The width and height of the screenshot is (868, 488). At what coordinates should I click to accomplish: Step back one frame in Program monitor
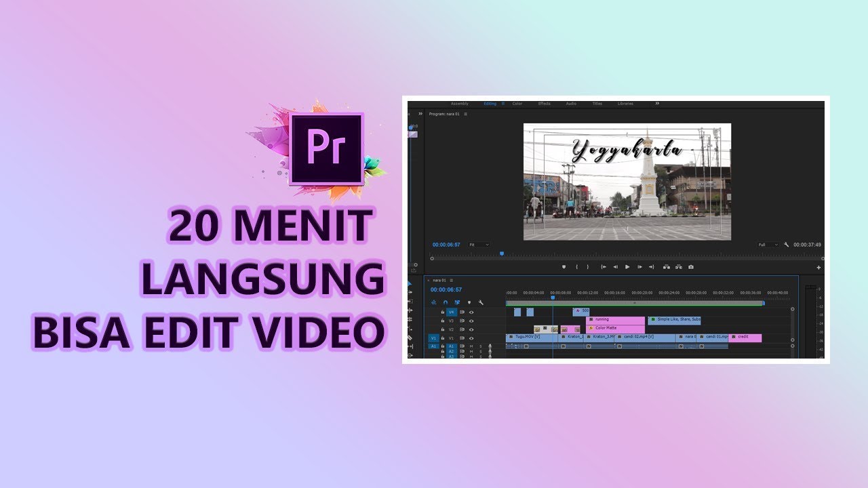[615, 267]
